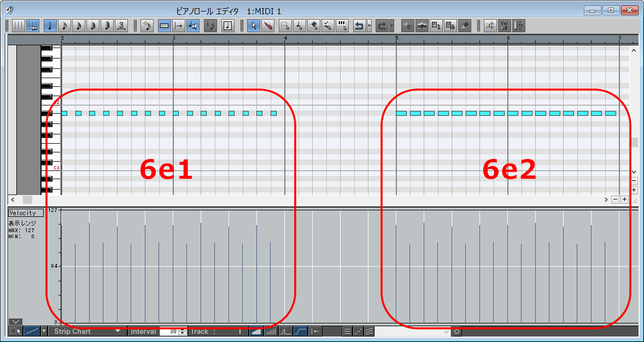
Task: Select the quarter note length button
Action: click(50, 26)
